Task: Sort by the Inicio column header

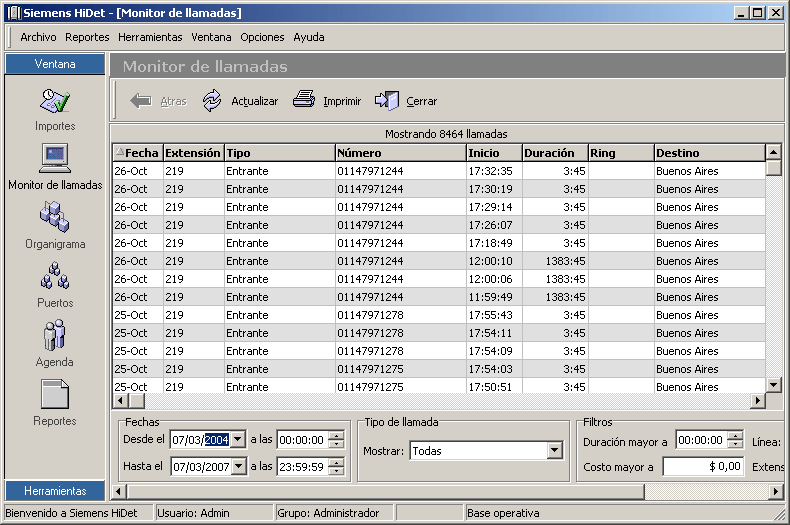Action: tap(494, 153)
